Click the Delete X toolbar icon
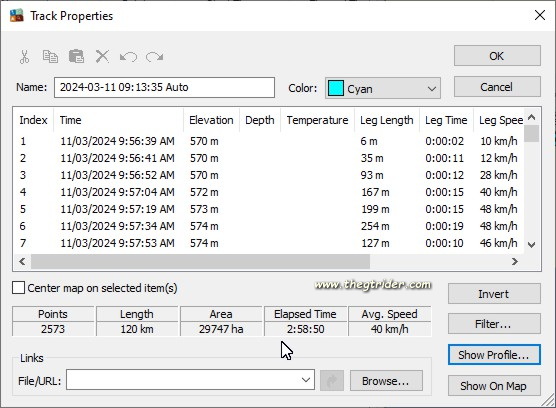This screenshot has height=408, width=556. [102, 56]
